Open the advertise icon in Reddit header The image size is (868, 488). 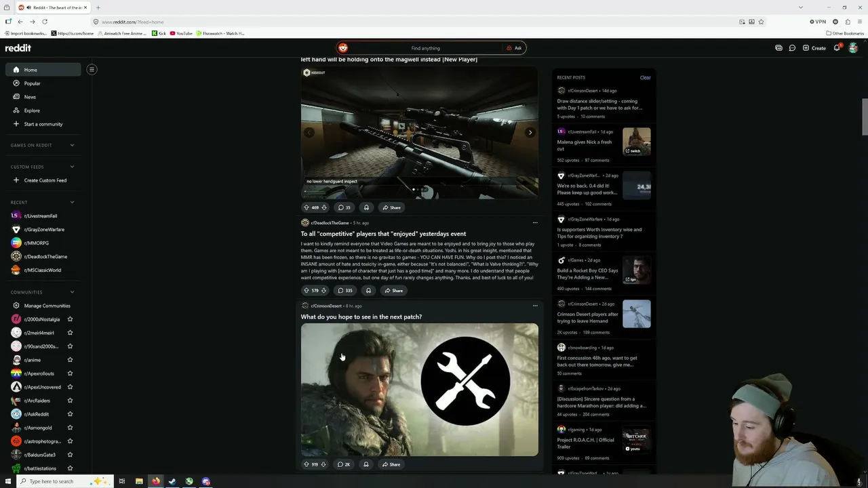(x=778, y=48)
